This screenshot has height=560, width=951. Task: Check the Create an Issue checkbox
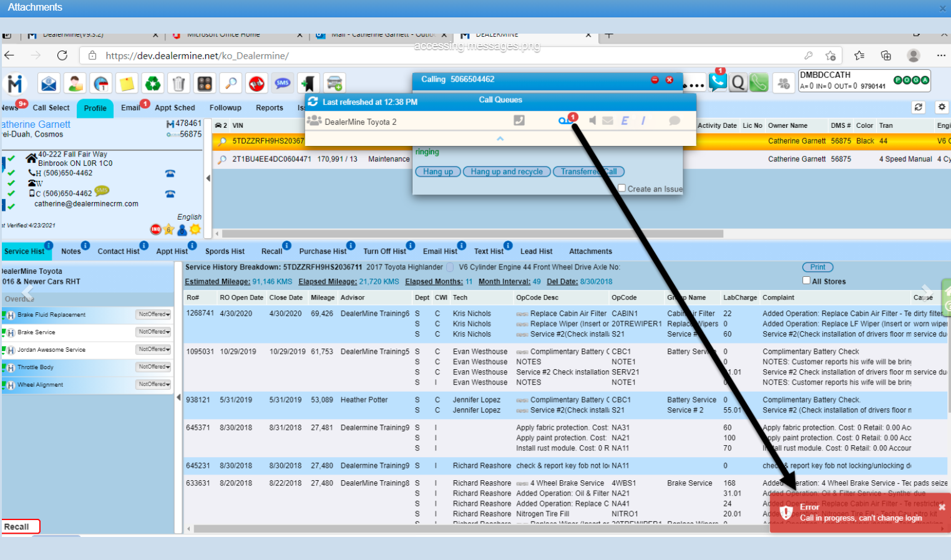point(622,188)
